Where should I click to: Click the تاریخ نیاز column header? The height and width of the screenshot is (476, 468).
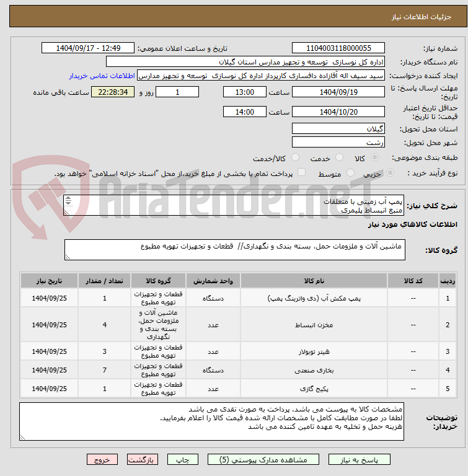[49, 281]
